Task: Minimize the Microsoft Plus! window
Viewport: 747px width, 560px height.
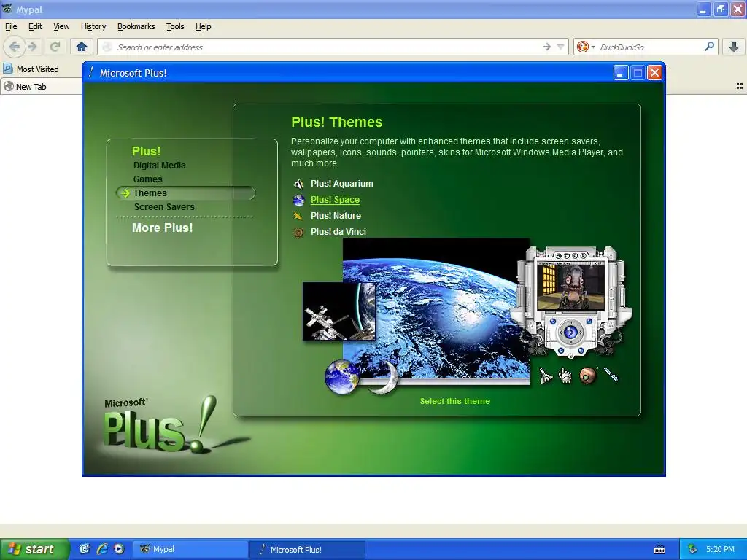Action: [620, 73]
